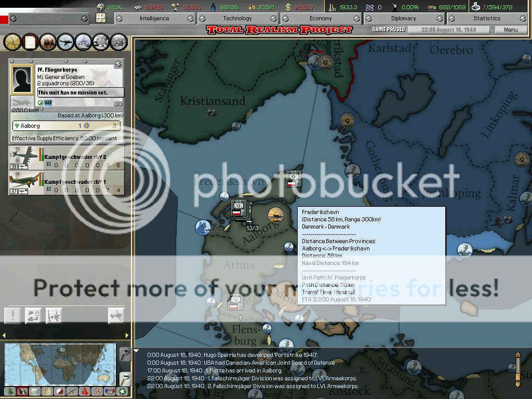
Task: Open the ledger notebook icon
Action: click(30, 42)
